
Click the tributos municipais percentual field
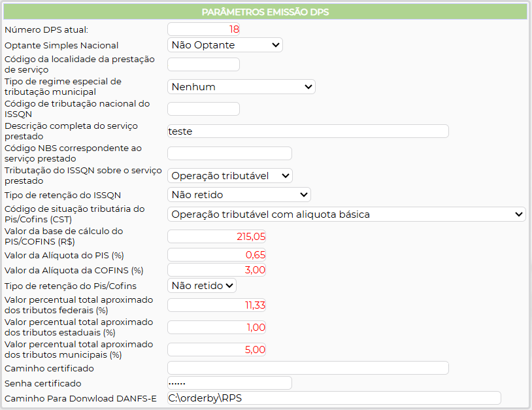tap(217, 349)
